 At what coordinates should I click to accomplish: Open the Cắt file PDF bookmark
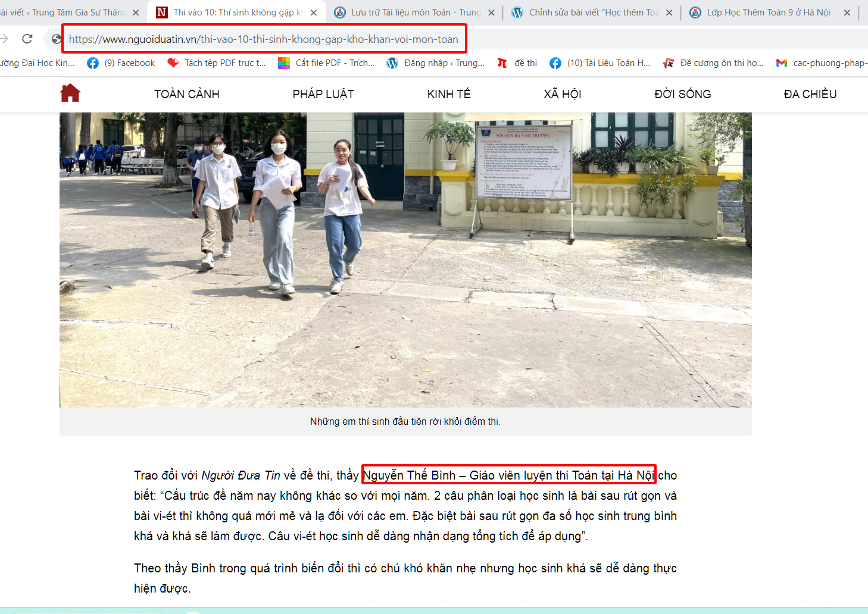tap(327, 63)
